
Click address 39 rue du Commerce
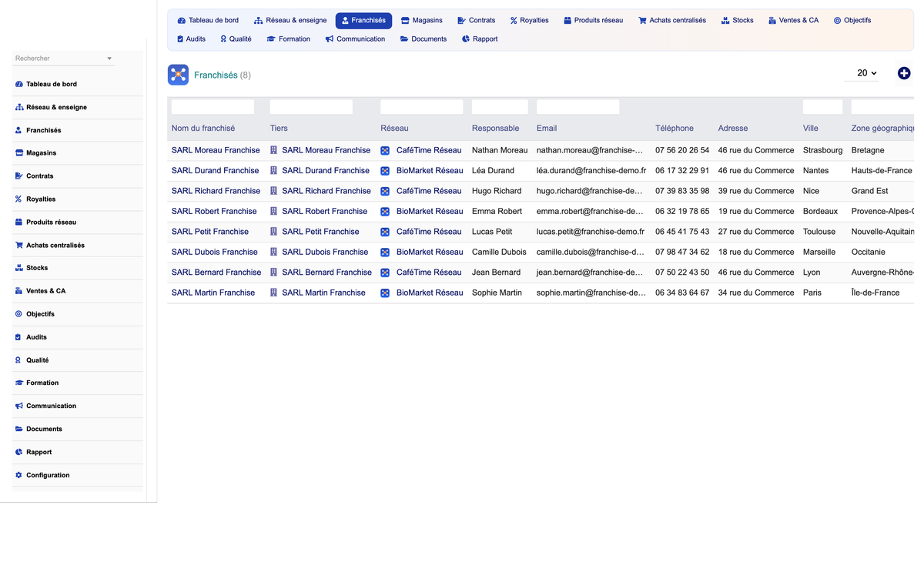756,191
